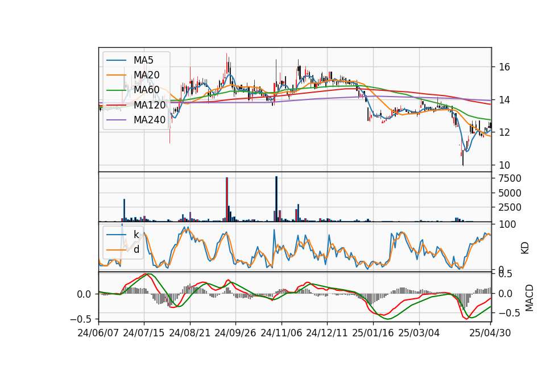Click the 24/11/06 date label
The width and height of the screenshot is (546, 392).
pos(282,333)
